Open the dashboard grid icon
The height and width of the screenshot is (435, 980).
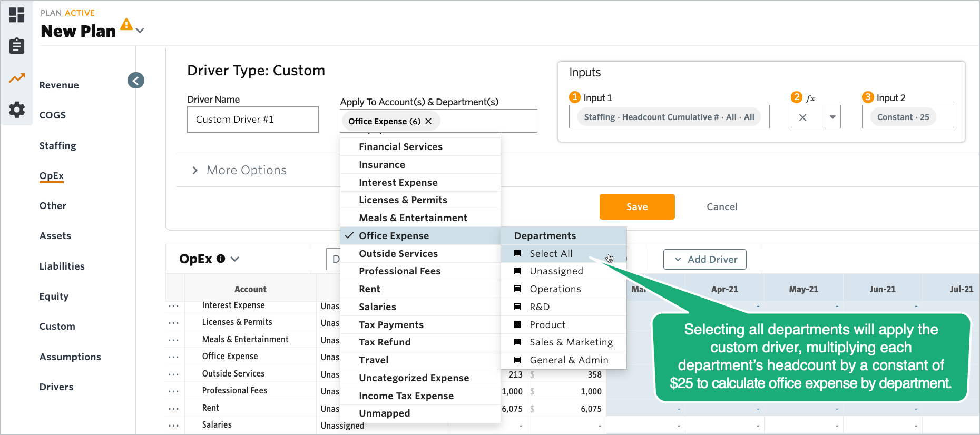point(17,15)
